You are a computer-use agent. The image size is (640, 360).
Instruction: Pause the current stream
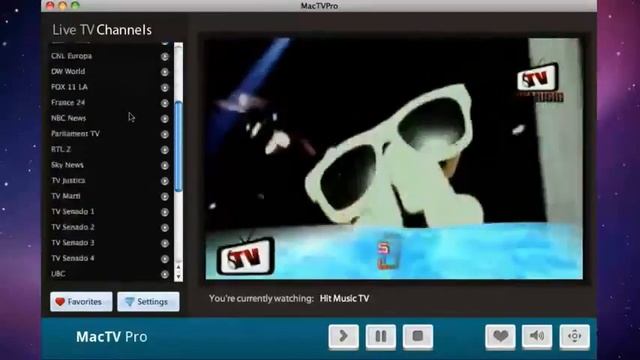381,336
